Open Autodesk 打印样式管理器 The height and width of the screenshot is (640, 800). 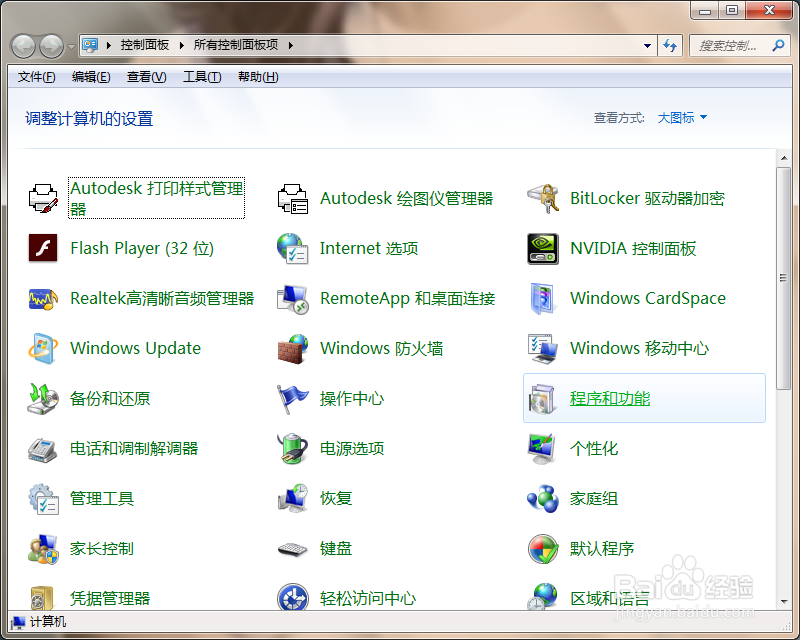point(155,198)
